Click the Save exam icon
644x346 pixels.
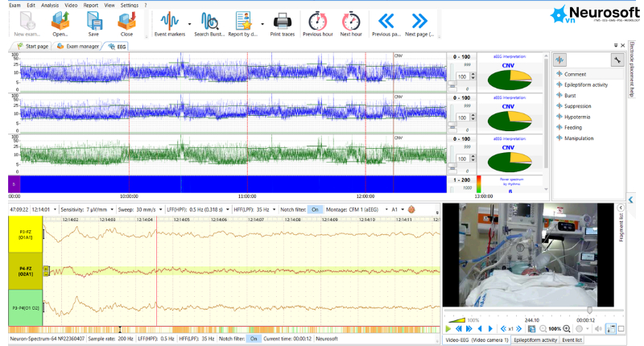(x=93, y=24)
